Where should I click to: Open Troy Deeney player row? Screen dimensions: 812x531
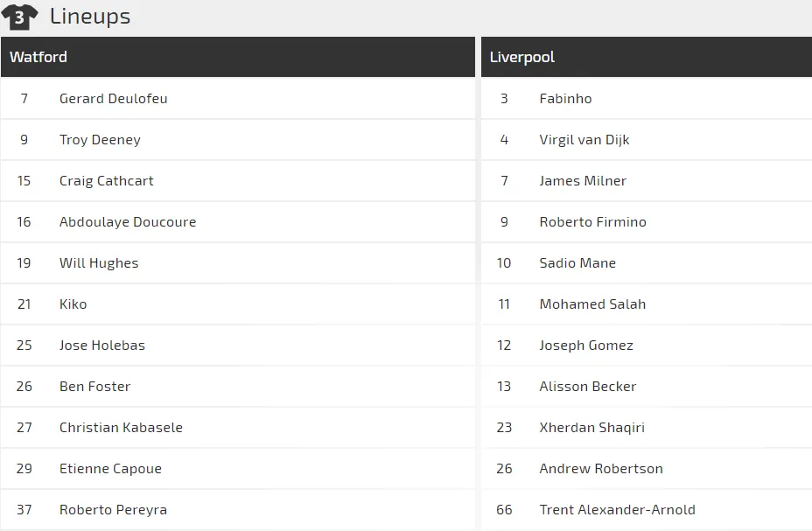pos(238,140)
